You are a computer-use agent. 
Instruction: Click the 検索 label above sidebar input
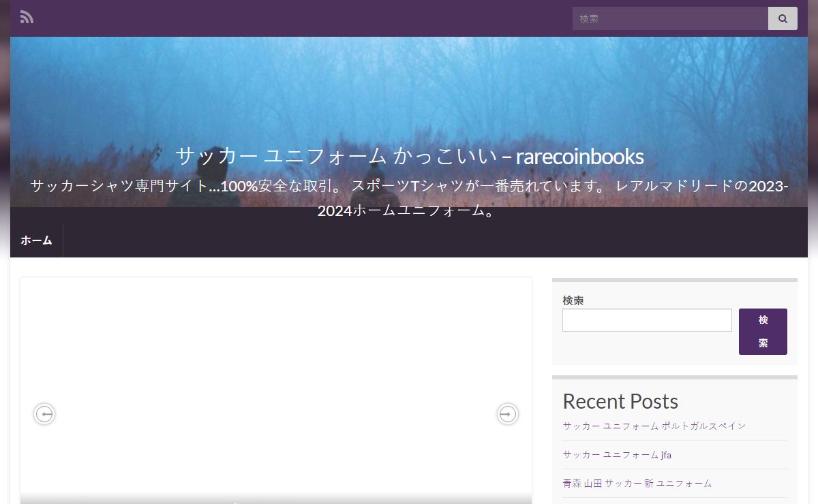click(x=573, y=300)
